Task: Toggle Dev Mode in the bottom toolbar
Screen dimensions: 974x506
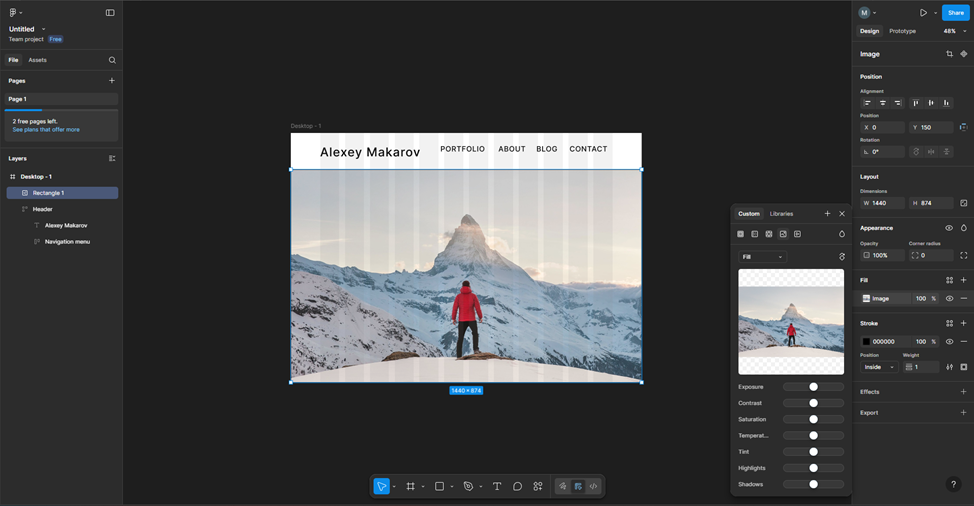Action: pyautogui.click(x=593, y=486)
